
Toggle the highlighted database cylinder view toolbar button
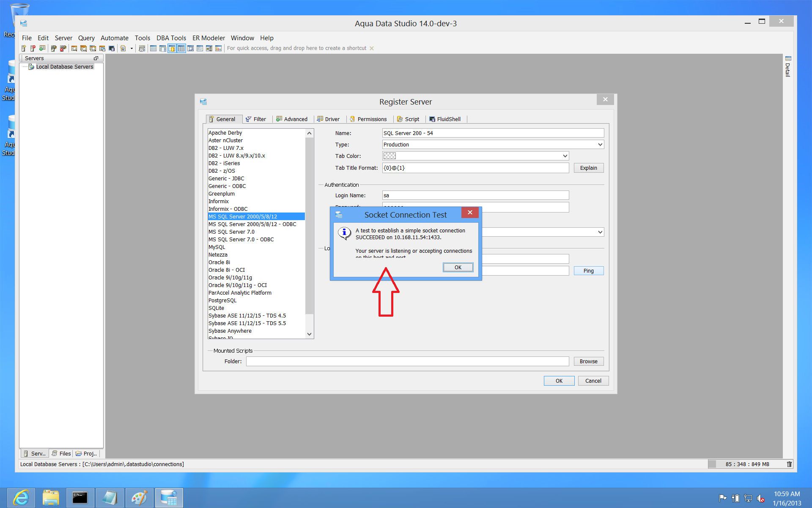point(172,48)
